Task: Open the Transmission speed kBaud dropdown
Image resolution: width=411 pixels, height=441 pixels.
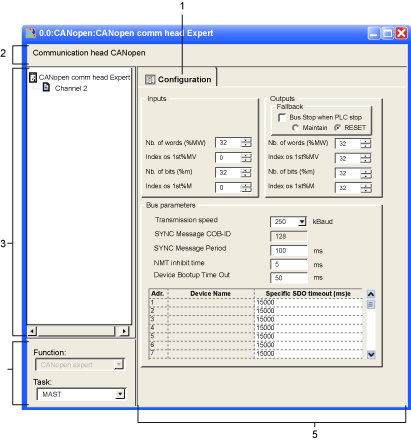Action: point(302,222)
